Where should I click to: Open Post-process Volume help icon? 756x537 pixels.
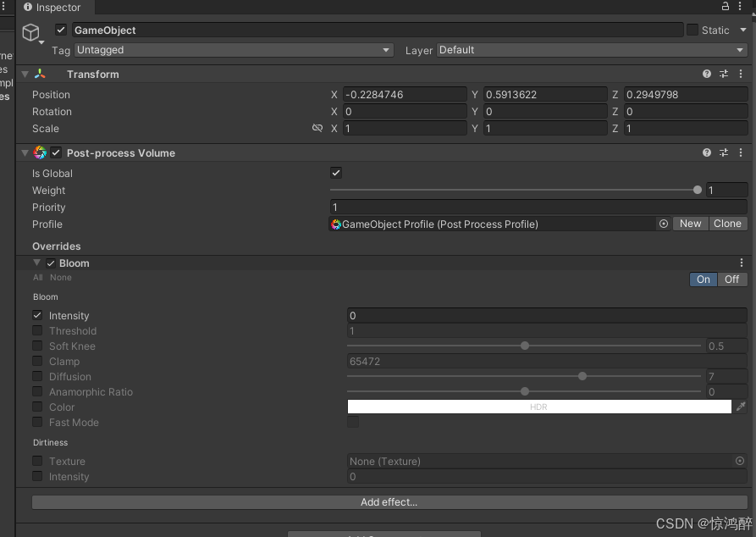707,152
